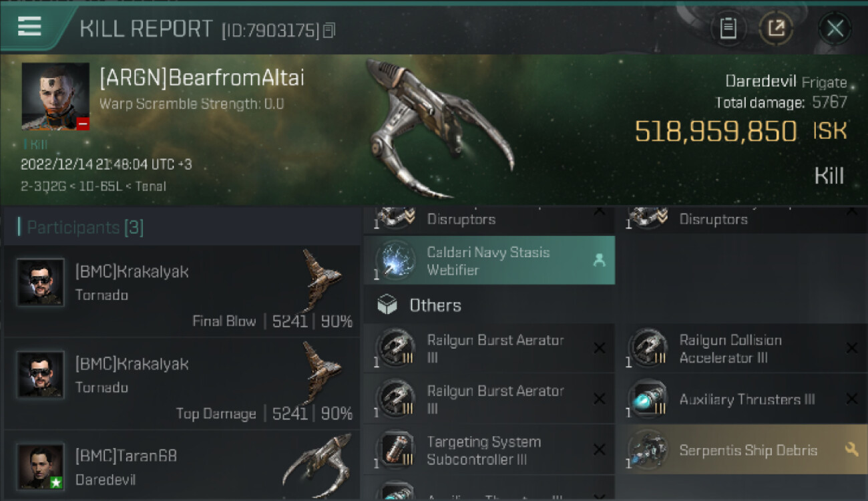Viewport: 868px width, 501px height.
Task: Click BearfromAltai's character portrait
Action: pyautogui.click(x=55, y=96)
